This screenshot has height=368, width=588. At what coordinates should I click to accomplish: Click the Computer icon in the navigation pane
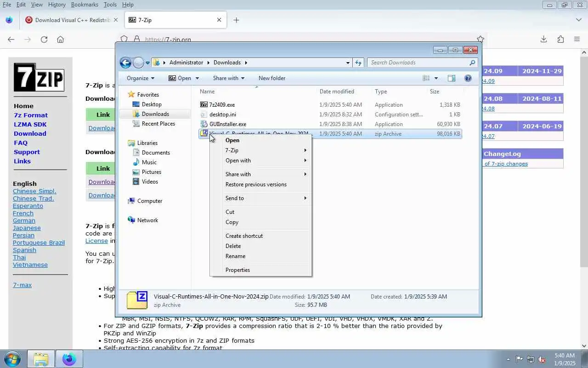click(131, 201)
